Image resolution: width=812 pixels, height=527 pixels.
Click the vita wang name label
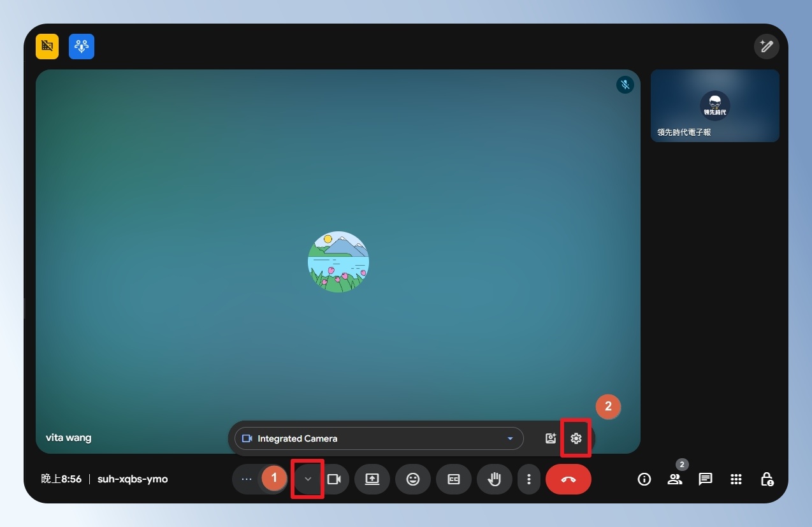tap(68, 438)
